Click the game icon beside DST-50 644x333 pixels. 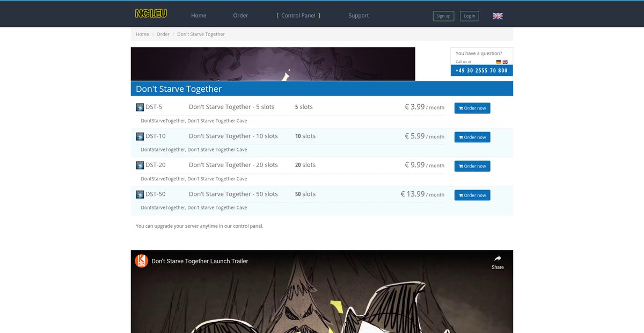(x=140, y=194)
